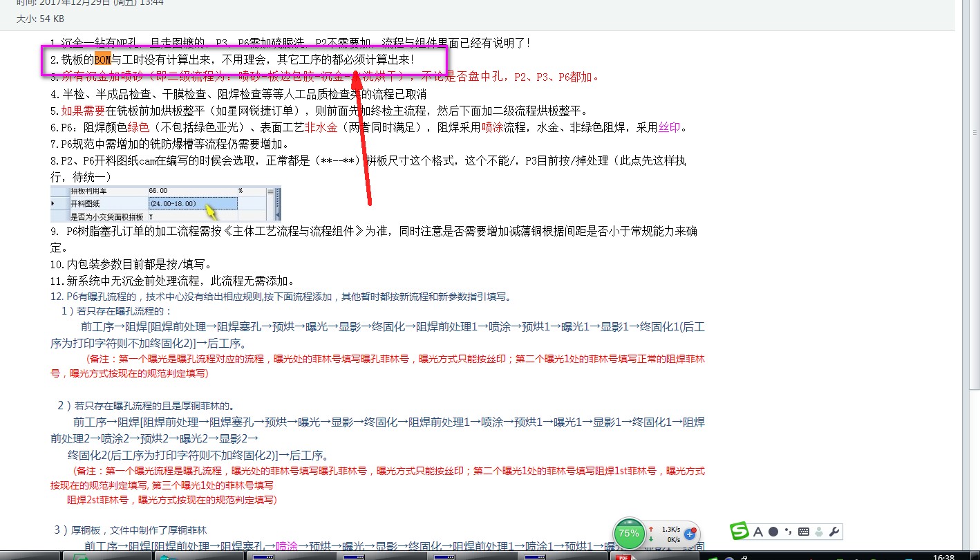This screenshot has width=980, height=560.
Task: Click the blue plus icon beside network speed
Action: [689, 534]
